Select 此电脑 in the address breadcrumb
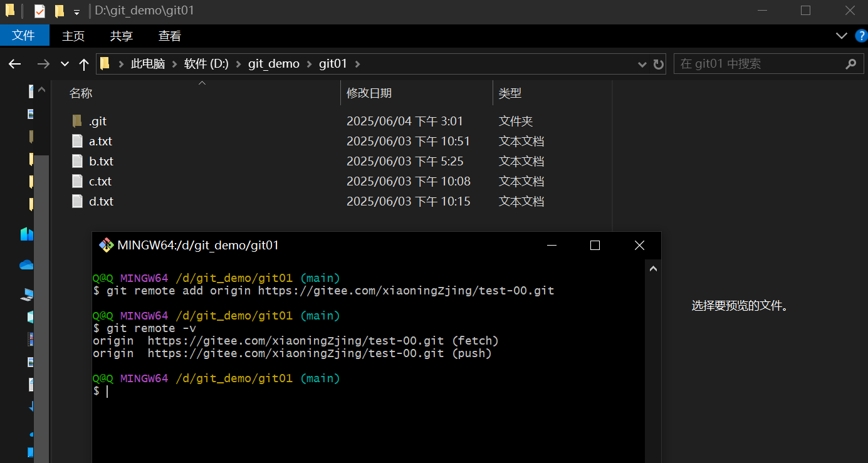Viewport: 868px width, 463px height. coord(148,64)
